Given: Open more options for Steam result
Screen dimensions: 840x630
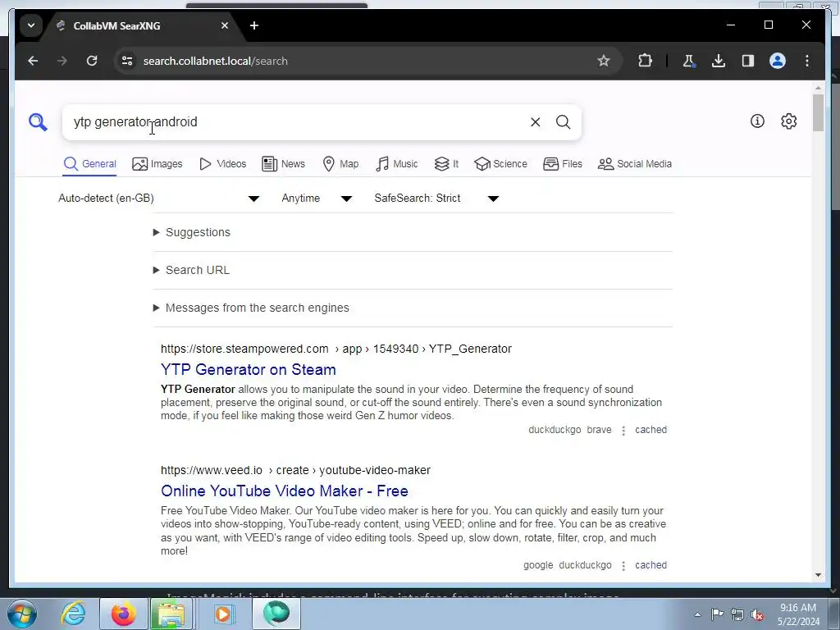Looking at the screenshot, I should [x=623, y=431].
